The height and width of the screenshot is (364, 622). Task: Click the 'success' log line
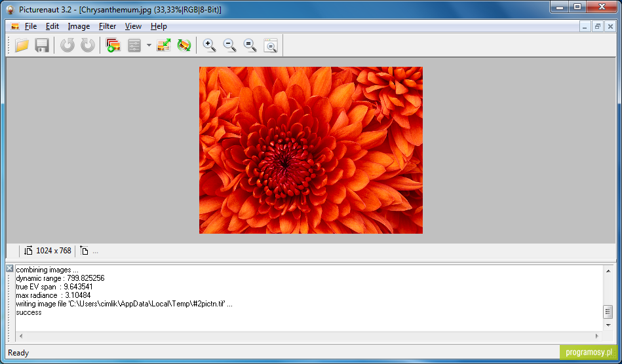(29, 312)
